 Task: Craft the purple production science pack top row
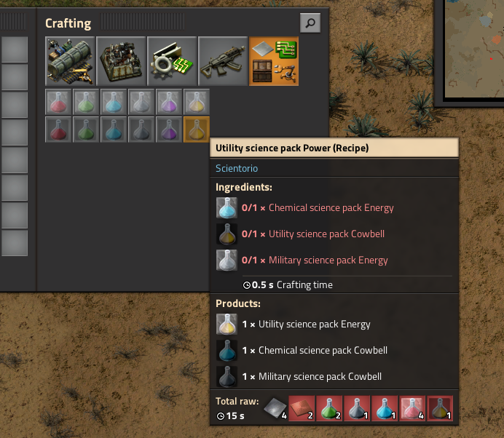click(169, 102)
